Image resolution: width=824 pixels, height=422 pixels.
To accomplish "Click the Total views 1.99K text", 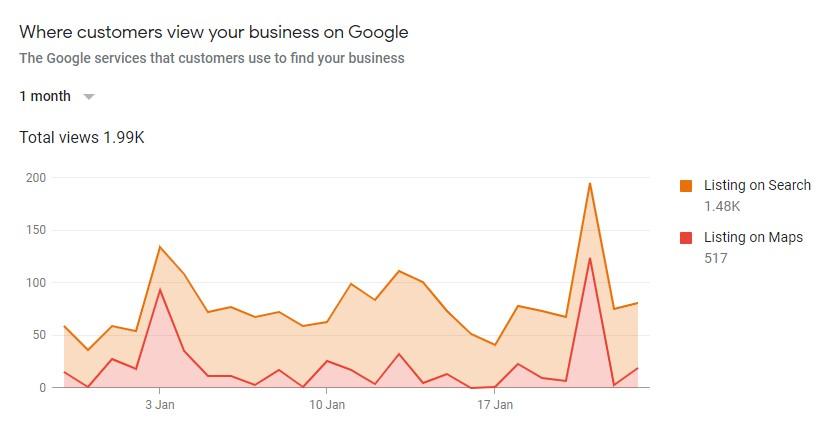I will coord(82,137).
